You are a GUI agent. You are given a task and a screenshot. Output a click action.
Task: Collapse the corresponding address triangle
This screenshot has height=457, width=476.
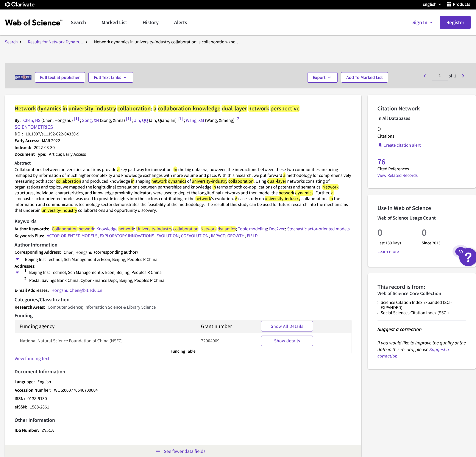pyautogui.click(x=17, y=259)
